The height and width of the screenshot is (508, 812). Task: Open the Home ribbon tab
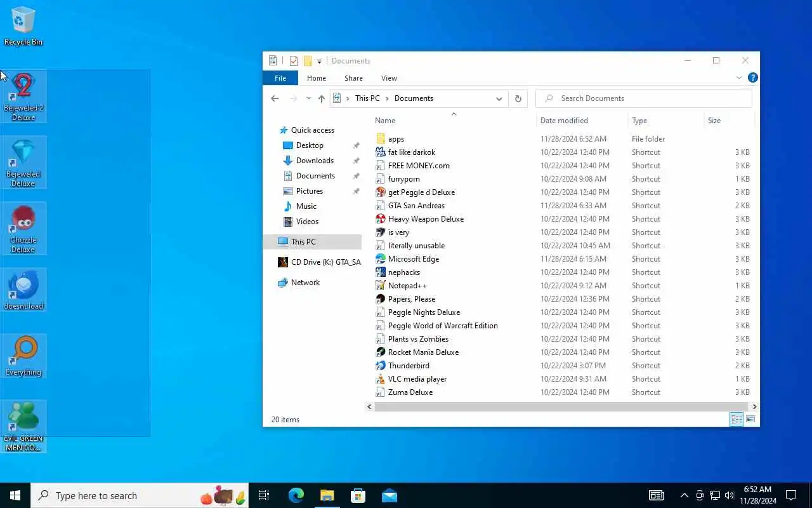(x=317, y=78)
